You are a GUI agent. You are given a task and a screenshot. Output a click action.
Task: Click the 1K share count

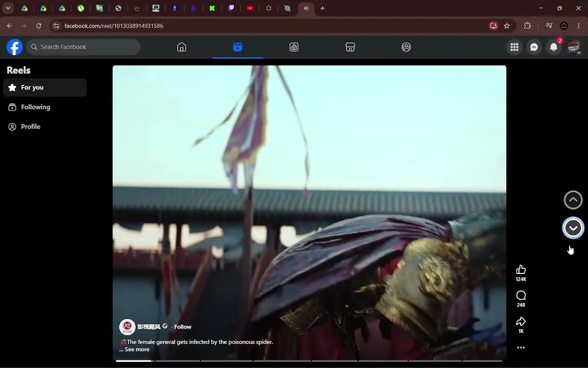coord(521,331)
